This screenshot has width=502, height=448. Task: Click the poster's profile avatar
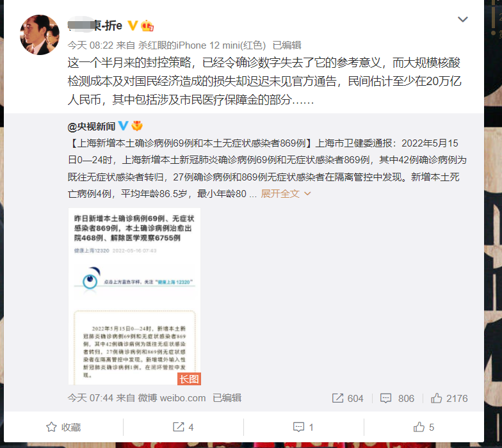pos(40,35)
